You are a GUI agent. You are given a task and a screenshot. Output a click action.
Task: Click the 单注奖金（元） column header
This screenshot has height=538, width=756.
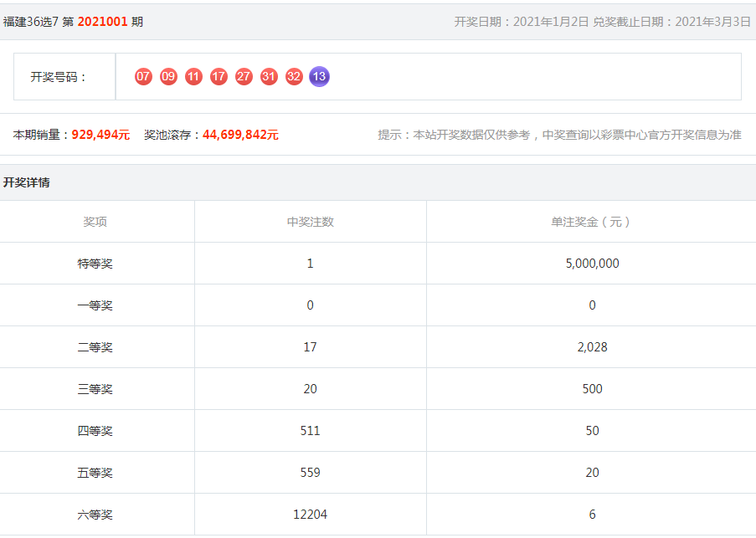[x=591, y=222]
